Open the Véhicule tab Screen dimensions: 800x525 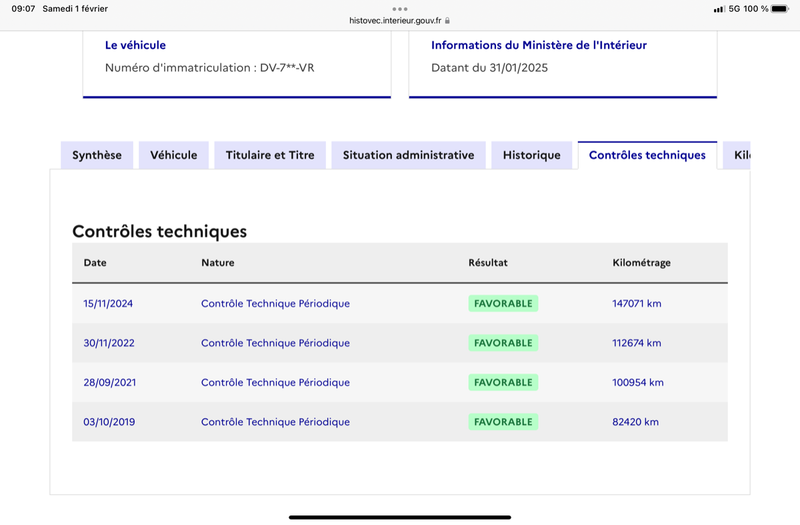coord(173,155)
